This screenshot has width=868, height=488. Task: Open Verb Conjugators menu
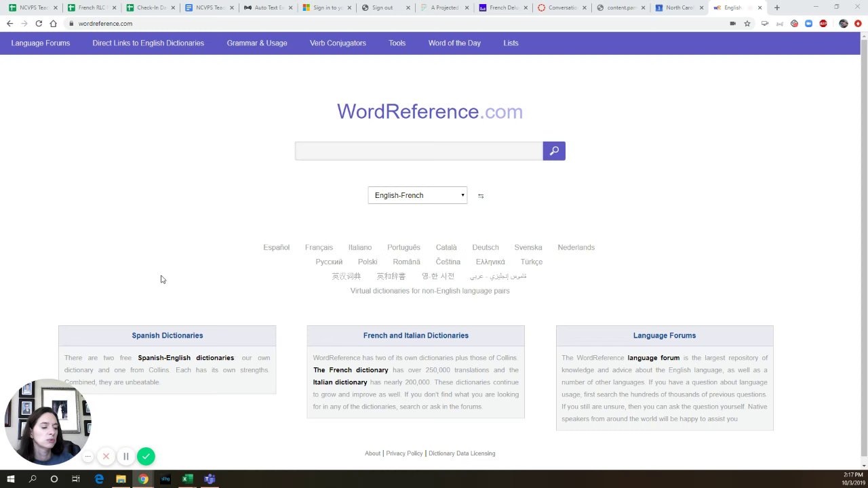click(x=338, y=43)
